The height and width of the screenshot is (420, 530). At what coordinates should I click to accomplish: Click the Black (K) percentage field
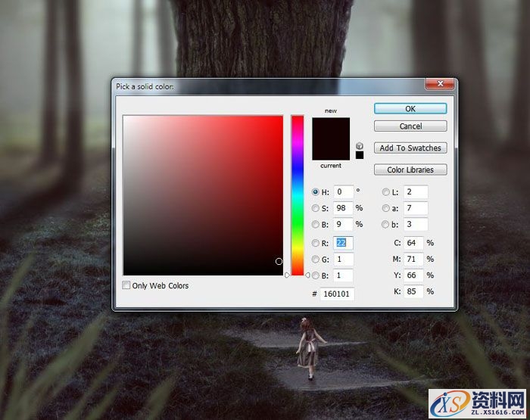coord(413,291)
